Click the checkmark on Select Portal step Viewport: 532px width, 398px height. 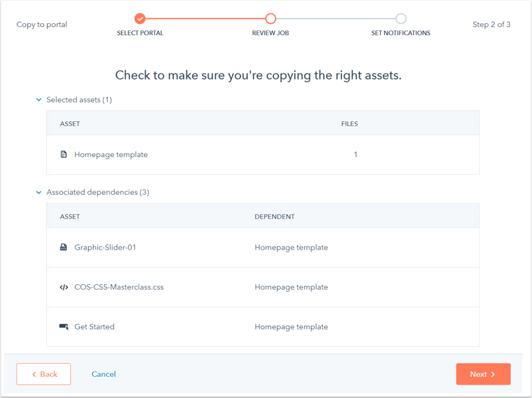pyautogui.click(x=140, y=19)
